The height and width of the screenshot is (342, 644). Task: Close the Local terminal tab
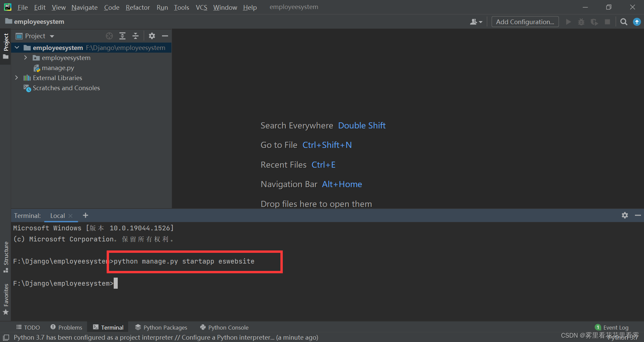point(70,216)
